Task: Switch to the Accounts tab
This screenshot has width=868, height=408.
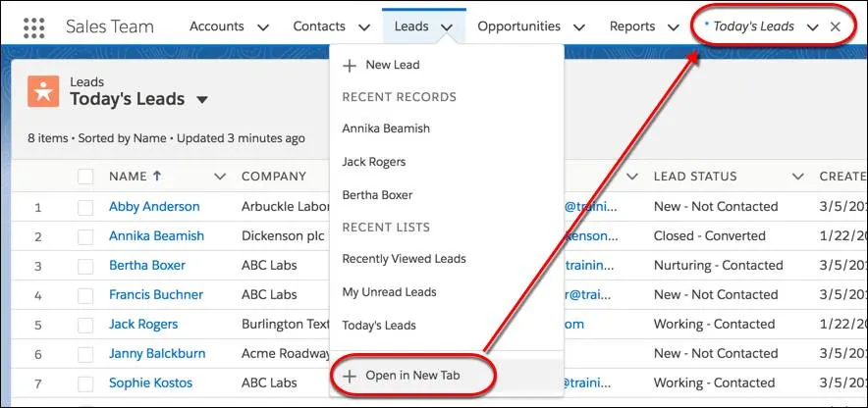Action: pos(216,26)
